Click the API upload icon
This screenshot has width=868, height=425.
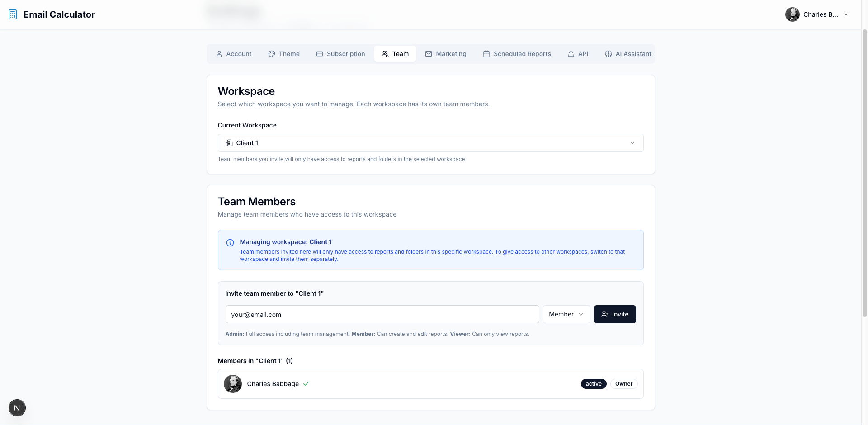coord(570,54)
